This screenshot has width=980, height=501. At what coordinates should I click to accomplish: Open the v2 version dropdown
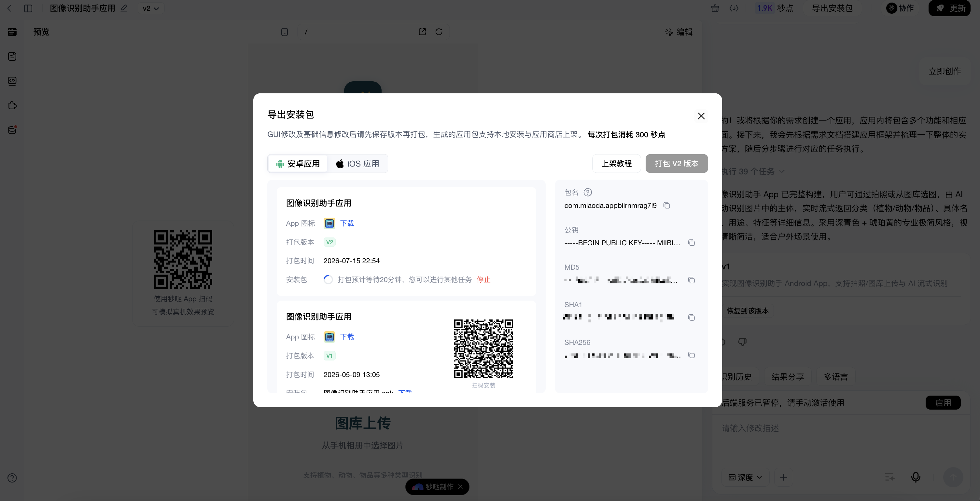click(x=151, y=8)
